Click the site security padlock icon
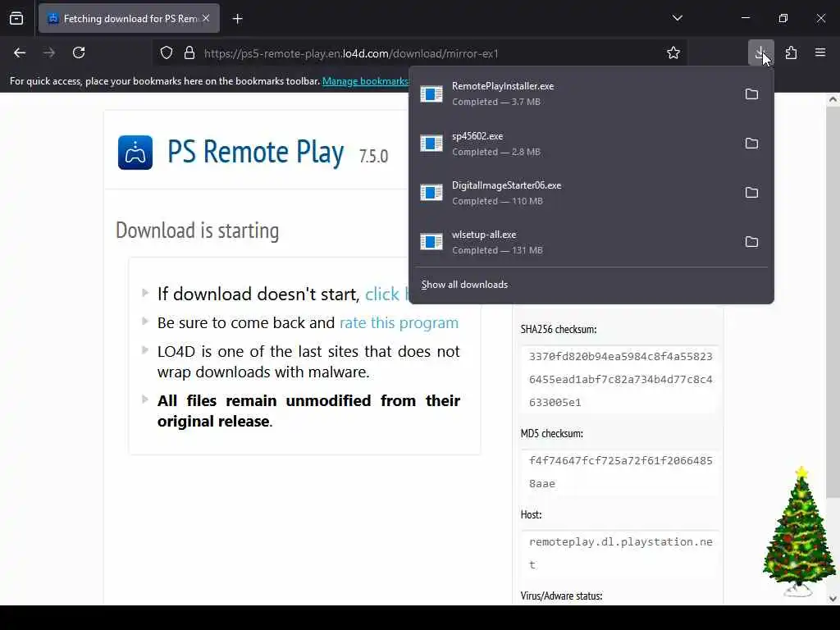 (189, 53)
